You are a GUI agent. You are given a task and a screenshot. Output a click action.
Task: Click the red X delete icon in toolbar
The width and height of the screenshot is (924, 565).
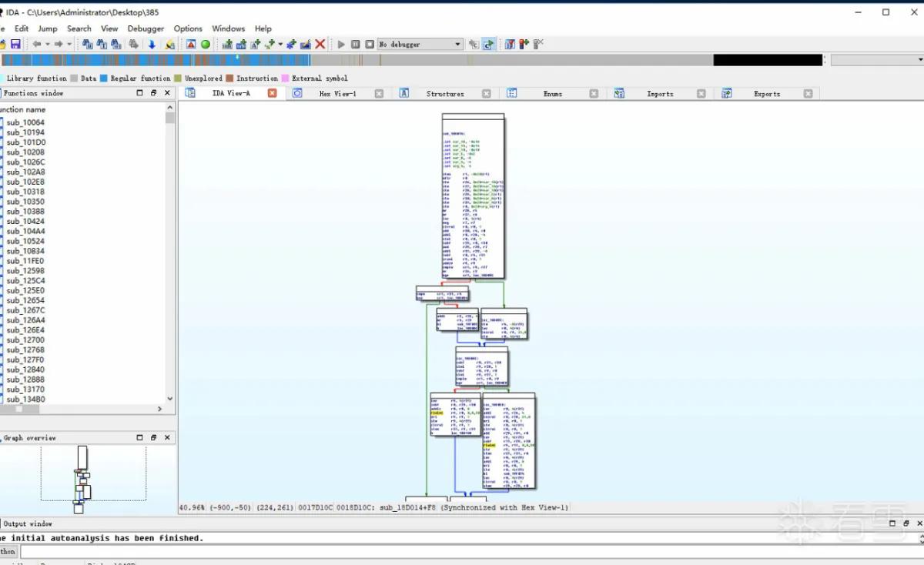(x=320, y=45)
